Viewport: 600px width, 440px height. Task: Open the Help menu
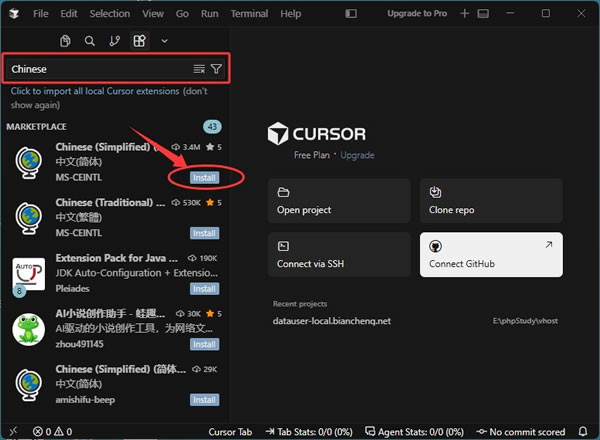[x=291, y=14]
